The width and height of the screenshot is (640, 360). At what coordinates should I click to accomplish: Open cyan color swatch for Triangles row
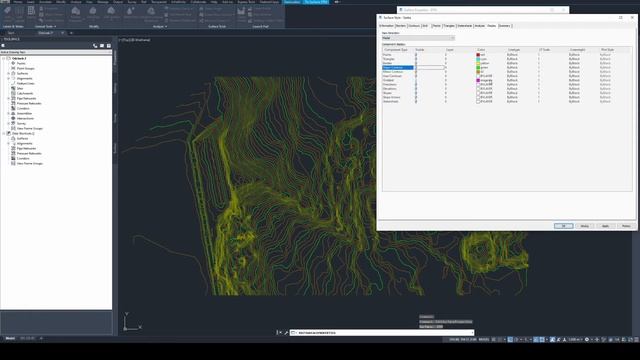pos(478,59)
